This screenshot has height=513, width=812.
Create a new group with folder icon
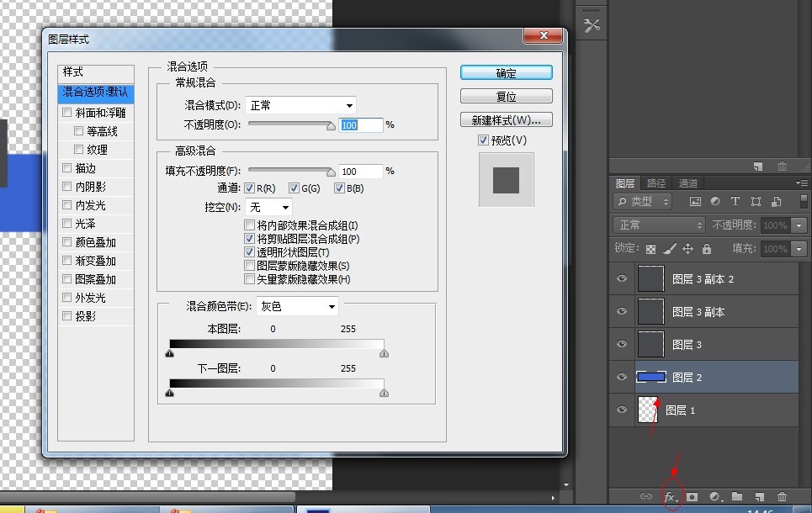[x=737, y=496]
